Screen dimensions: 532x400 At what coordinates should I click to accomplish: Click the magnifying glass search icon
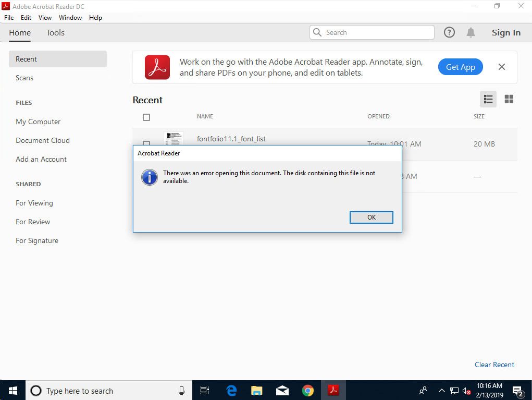[x=317, y=32]
